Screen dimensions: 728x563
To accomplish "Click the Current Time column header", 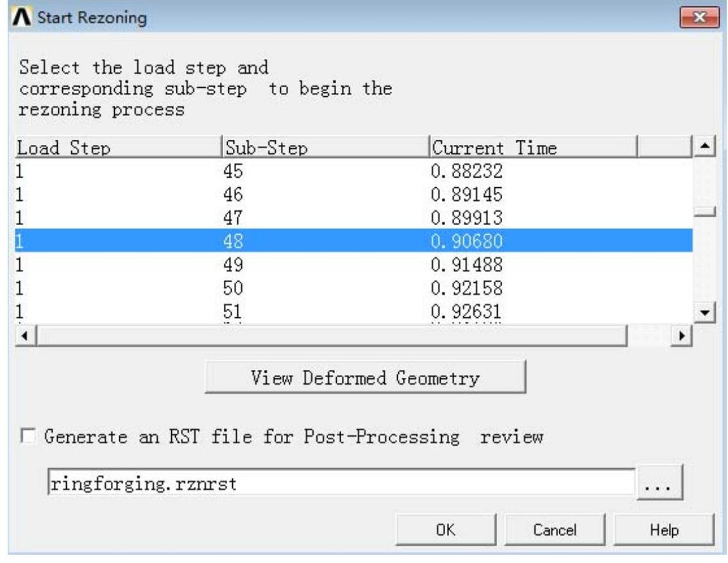I will tap(532, 148).
